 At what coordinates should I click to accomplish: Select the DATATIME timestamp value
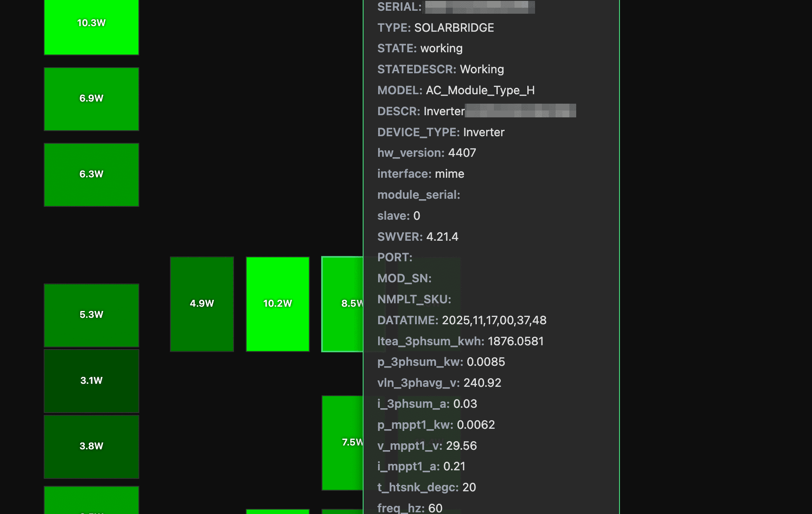(494, 320)
